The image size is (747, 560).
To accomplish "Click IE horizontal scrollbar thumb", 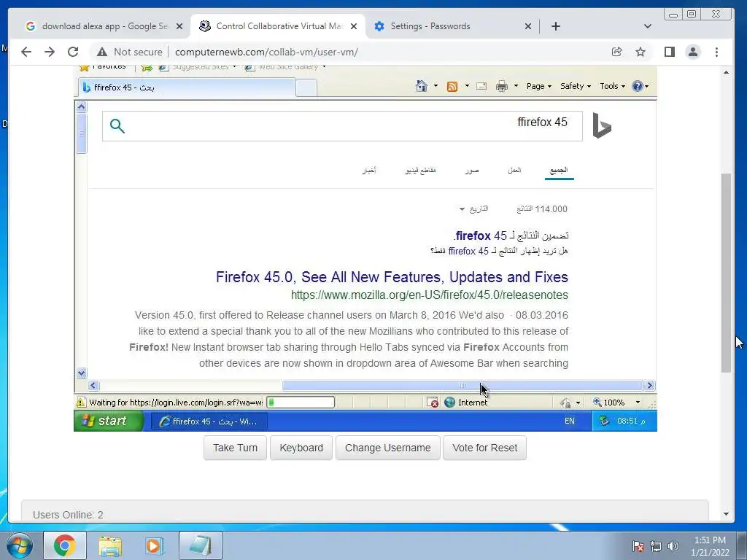I will (x=462, y=385).
